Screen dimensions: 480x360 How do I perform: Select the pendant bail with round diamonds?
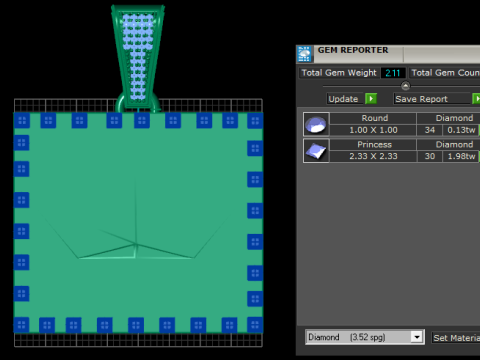[138, 58]
